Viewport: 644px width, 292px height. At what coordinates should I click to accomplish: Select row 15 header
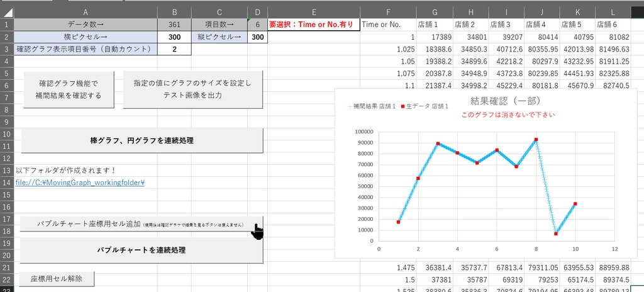(x=7, y=194)
